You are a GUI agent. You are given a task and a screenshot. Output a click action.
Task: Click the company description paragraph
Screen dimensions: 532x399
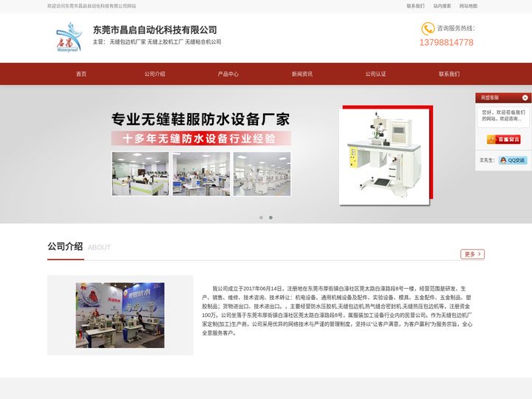pyautogui.click(x=337, y=311)
